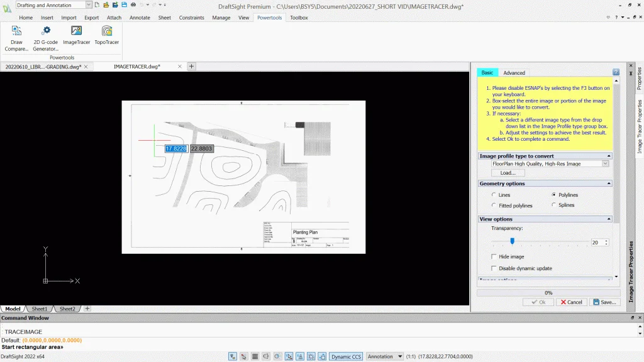The image size is (644, 362).
Task: Click the Load... button
Action: click(x=508, y=173)
